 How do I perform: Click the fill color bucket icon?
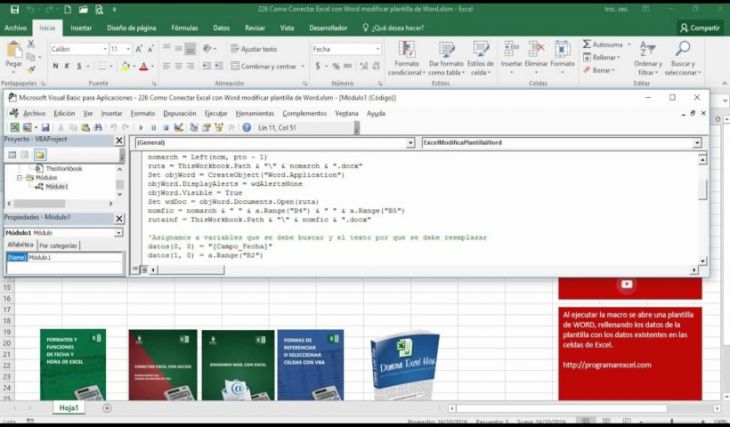(x=125, y=67)
